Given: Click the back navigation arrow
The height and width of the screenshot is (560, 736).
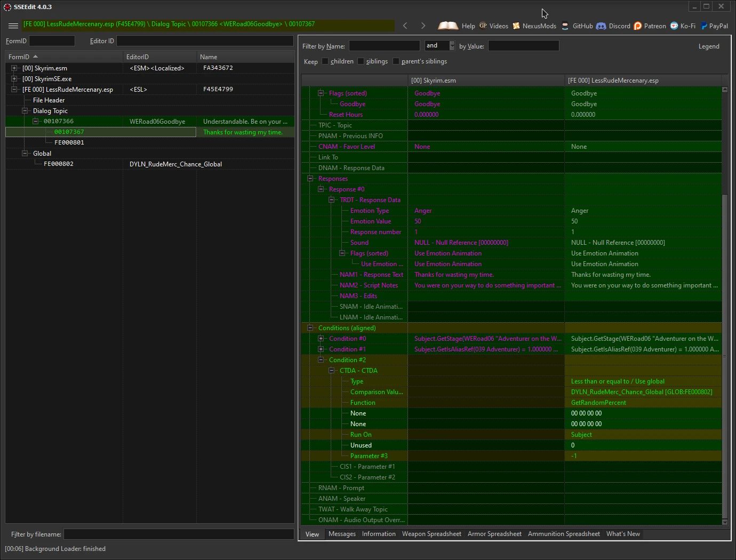Looking at the screenshot, I should (405, 26).
